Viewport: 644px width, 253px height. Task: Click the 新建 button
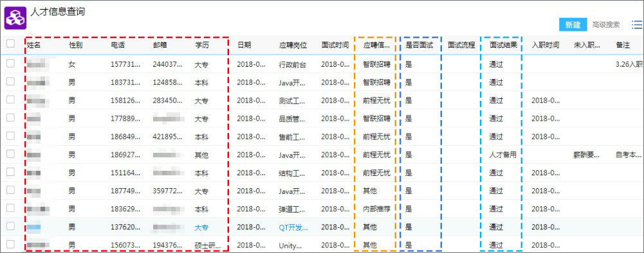(x=573, y=25)
